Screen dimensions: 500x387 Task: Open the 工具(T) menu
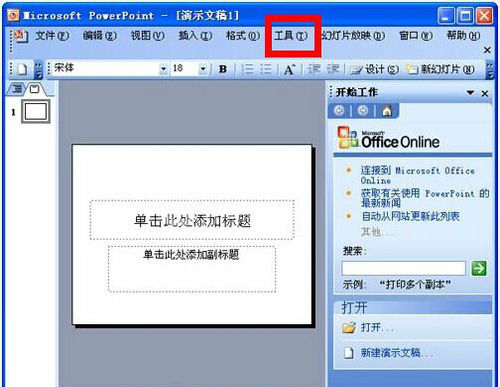tap(291, 35)
